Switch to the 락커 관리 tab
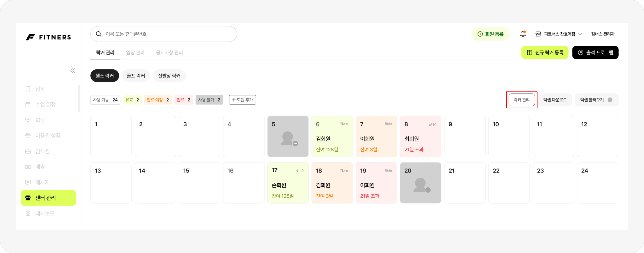 point(105,52)
